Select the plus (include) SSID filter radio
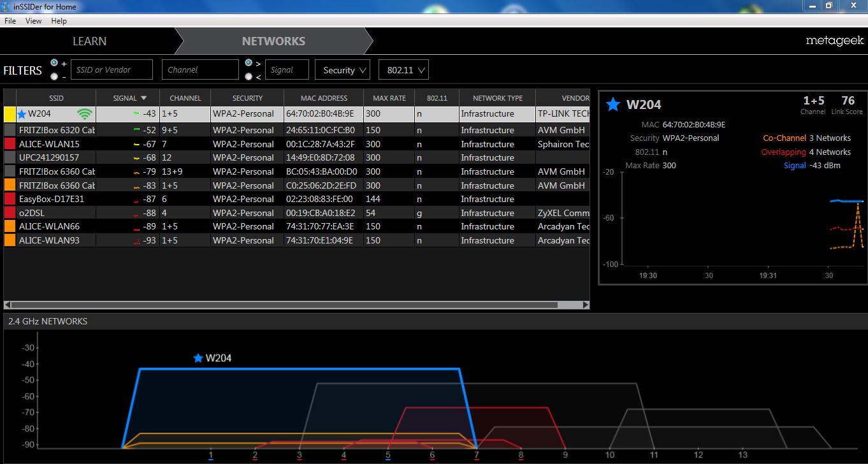 click(x=54, y=63)
